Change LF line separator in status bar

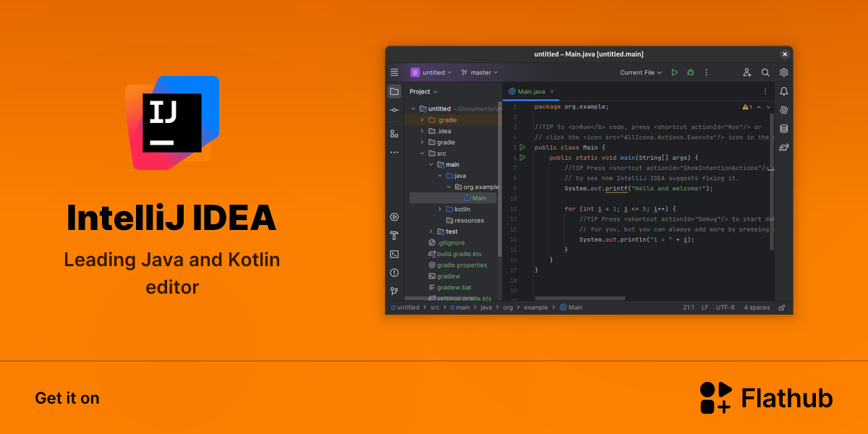coord(705,307)
